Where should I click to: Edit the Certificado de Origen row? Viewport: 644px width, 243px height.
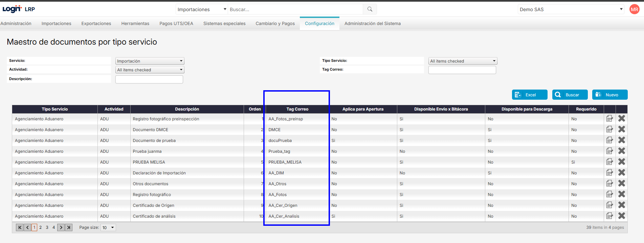609,205
